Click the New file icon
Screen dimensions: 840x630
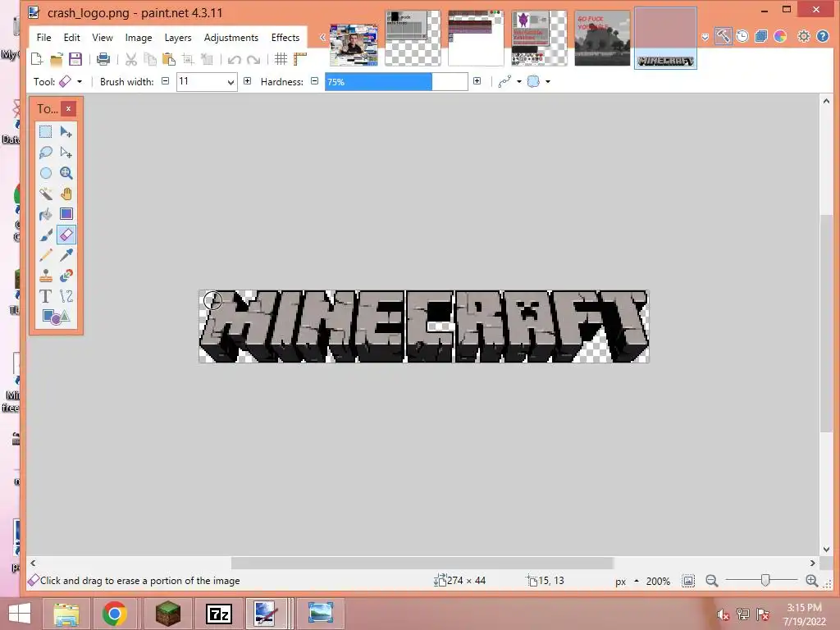pos(37,59)
